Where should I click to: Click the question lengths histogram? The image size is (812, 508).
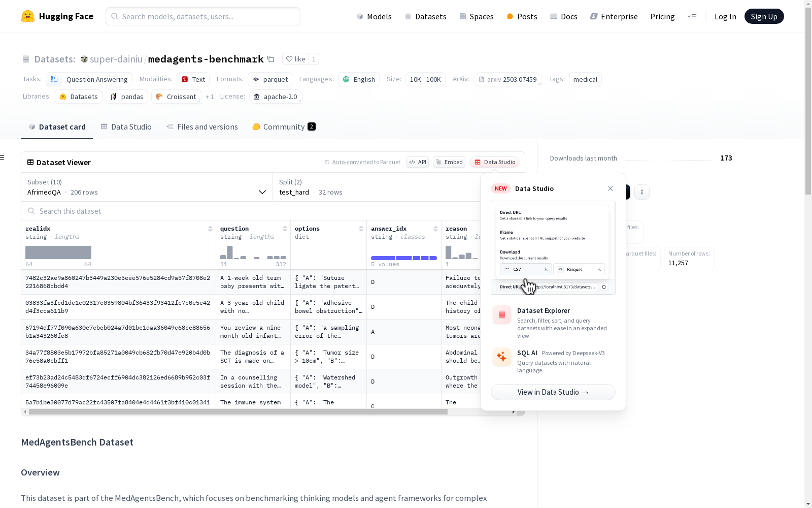pyautogui.click(x=253, y=252)
